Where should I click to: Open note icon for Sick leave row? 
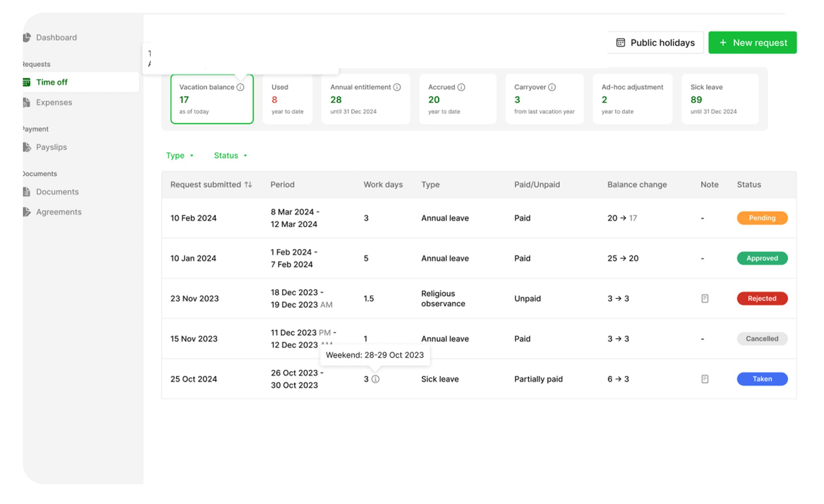(705, 379)
